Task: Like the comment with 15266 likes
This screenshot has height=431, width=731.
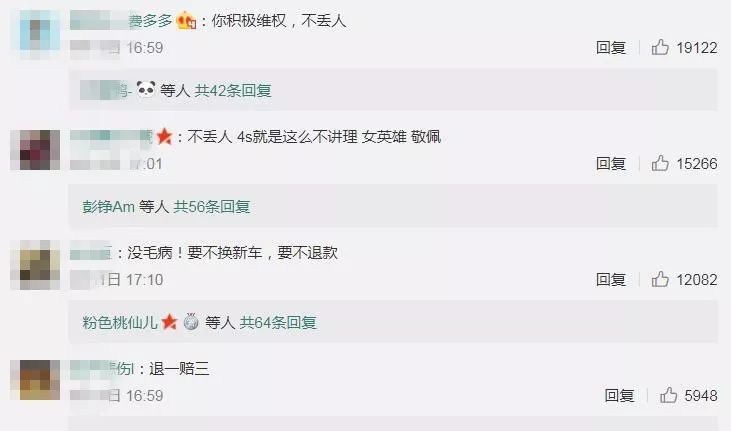Action: pos(660,163)
